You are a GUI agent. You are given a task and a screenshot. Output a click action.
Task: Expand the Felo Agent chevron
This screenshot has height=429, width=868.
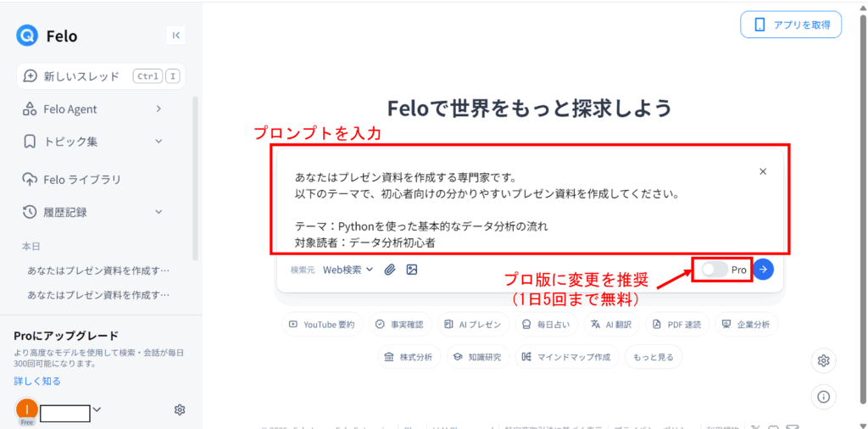(x=159, y=109)
